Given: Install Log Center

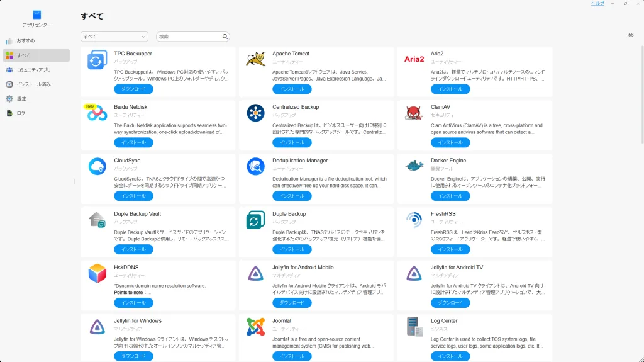Looking at the screenshot, I should [x=450, y=356].
